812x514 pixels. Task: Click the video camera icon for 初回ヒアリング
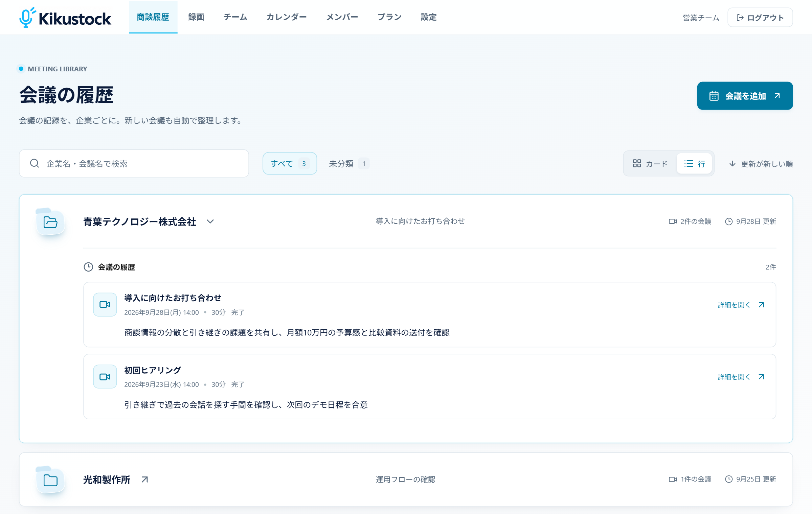pos(105,377)
